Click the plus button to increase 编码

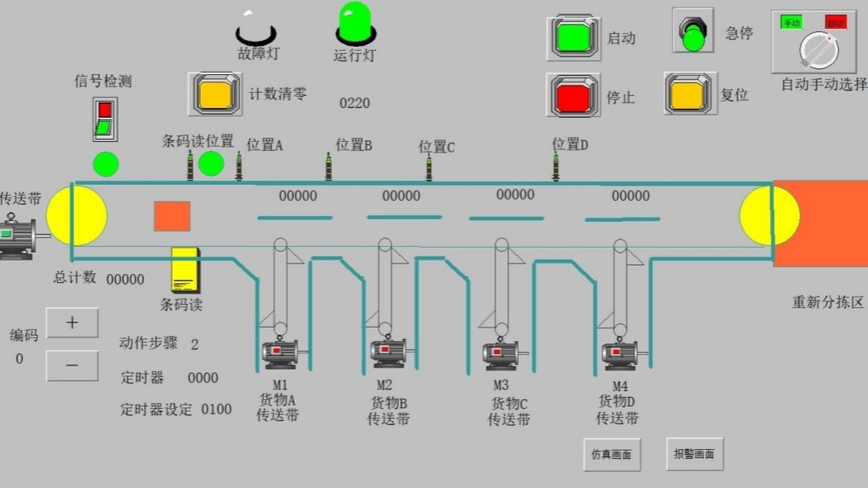[x=71, y=323]
